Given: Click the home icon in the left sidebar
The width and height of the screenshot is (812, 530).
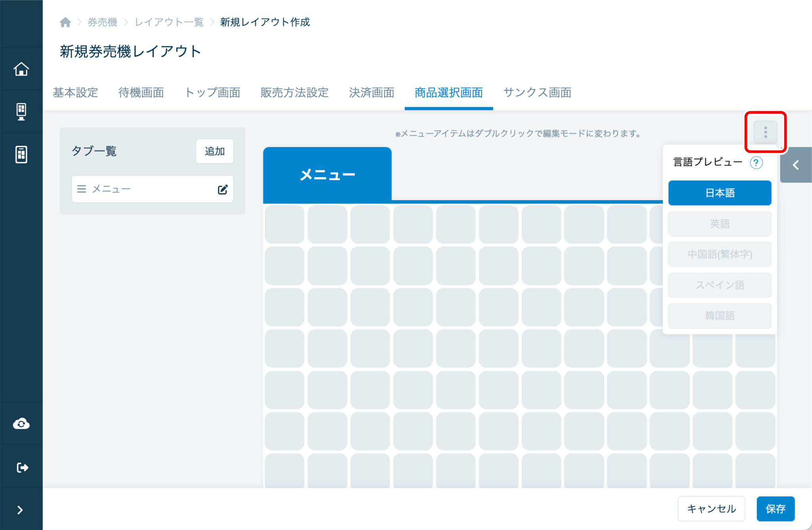Looking at the screenshot, I should coord(21,69).
